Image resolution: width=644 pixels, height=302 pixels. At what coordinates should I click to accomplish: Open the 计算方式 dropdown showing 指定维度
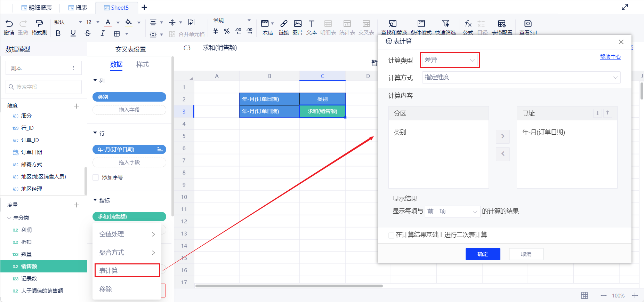[x=521, y=78]
